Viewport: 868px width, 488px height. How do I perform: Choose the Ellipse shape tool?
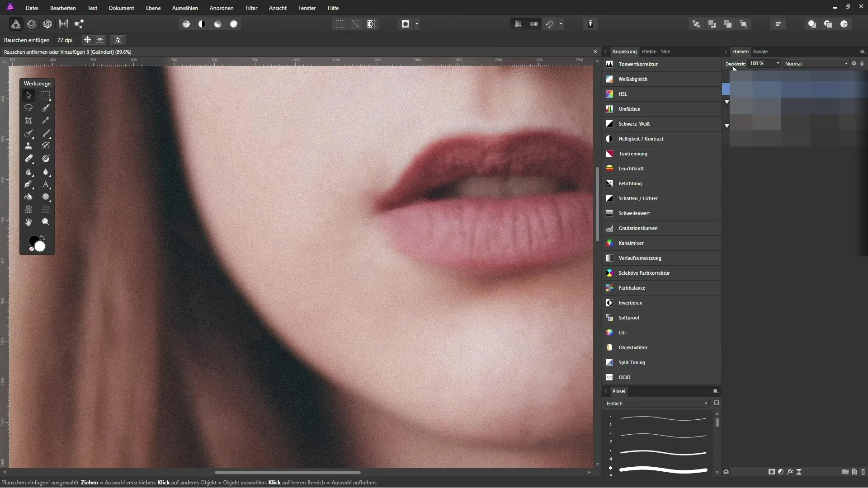(x=46, y=197)
